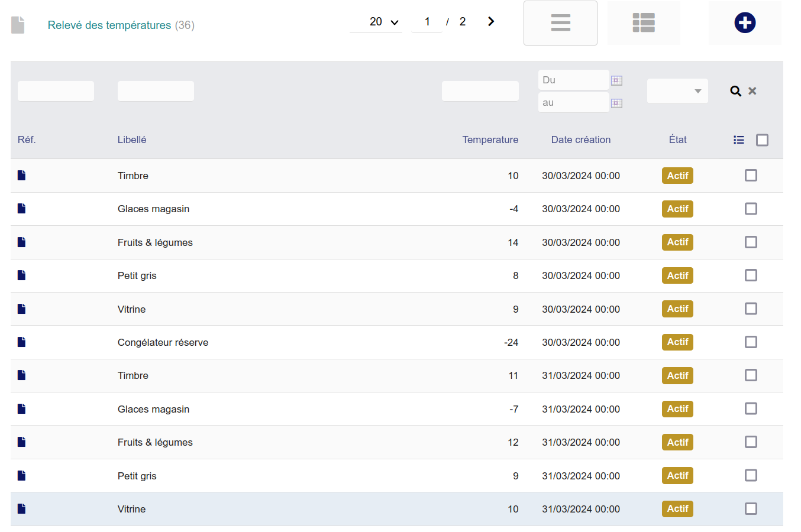
Task: Select the Fruits & légumes 14 row checkbox
Action: coord(751,242)
